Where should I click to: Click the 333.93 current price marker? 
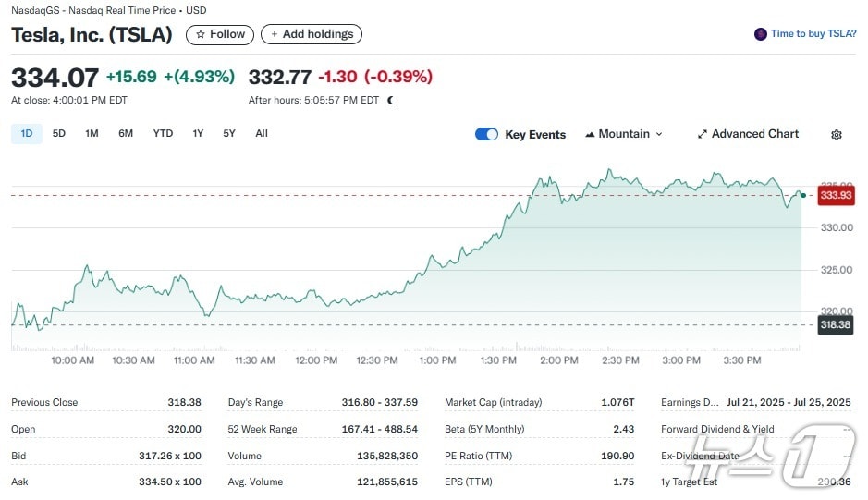pos(836,195)
